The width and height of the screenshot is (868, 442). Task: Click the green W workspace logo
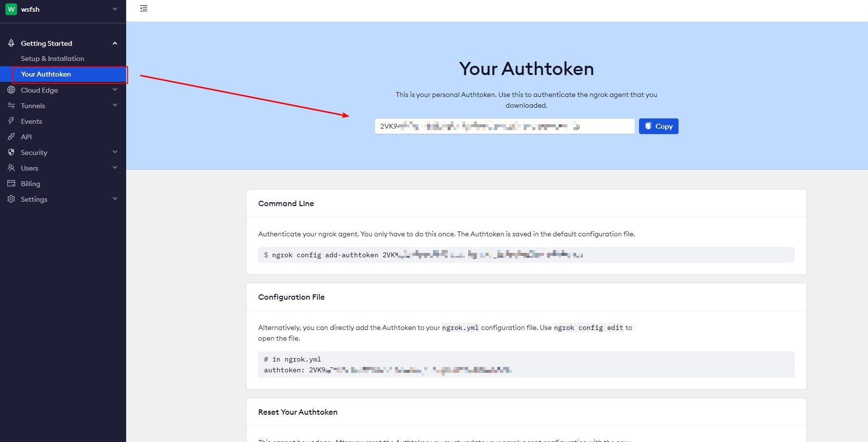(11, 9)
